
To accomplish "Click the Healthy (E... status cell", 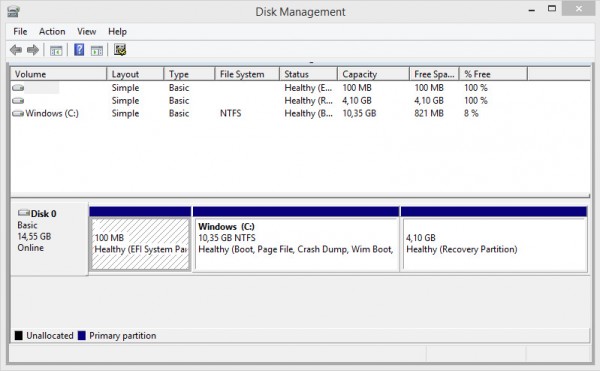I will point(308,88).
